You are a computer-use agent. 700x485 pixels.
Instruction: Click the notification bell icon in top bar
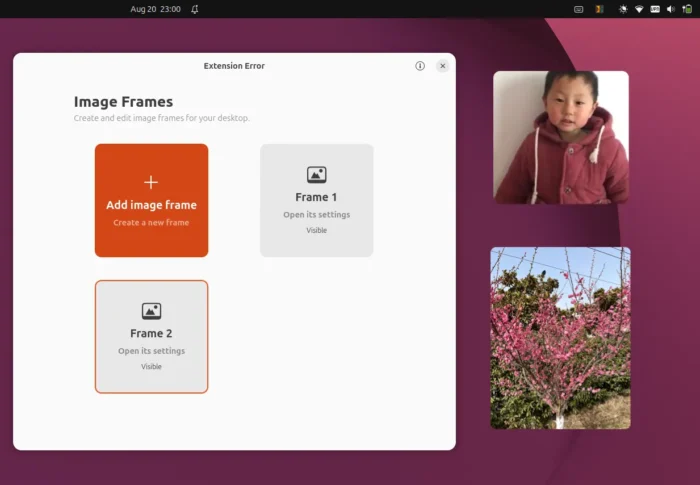click(x=195, y=9)
